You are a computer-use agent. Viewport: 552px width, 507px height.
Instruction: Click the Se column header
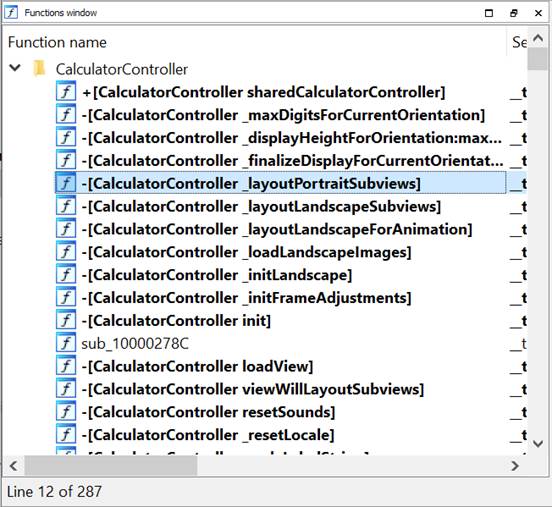click(x=518, y=42)
